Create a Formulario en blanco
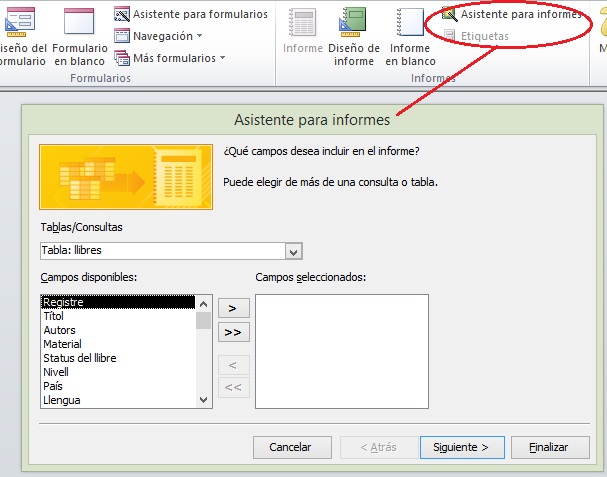Image resolution: width=607 pixels, height=477 pixels. (x=79, y=36)
